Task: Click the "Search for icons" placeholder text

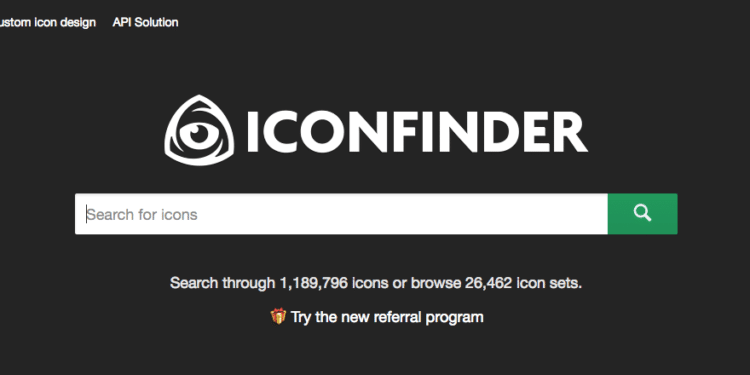Action: [142, 215]
